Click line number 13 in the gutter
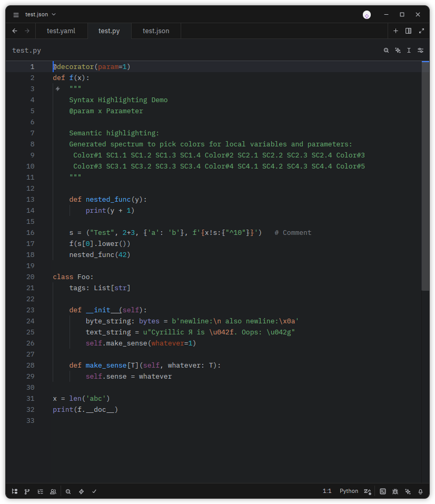435x504 pixels. click(x=30, y=199)
